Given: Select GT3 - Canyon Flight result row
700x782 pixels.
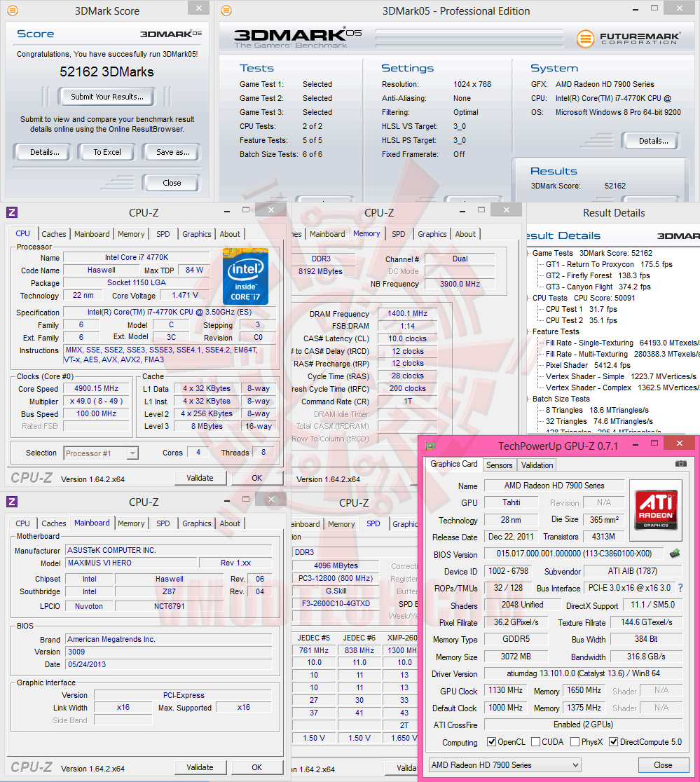Looking at the screenshot, I should click(x=598, y=287).
